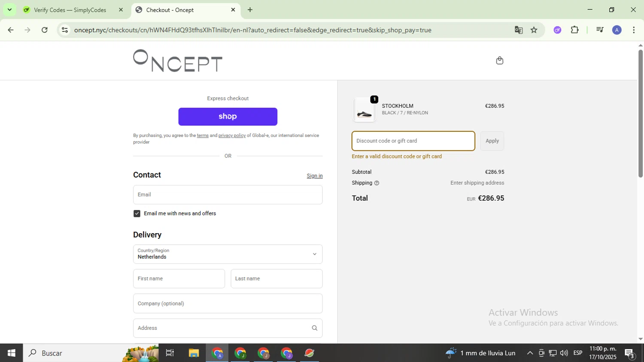Open the Chrome three-dot menu
Image resolution: width=644 pixels, height=362 pixels.
[634, 30]
